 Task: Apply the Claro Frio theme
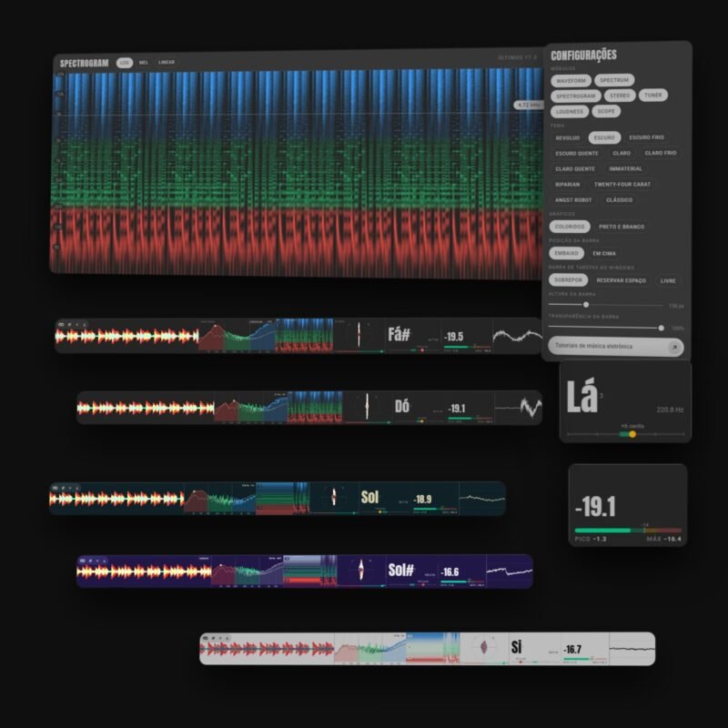click(661, 153)
